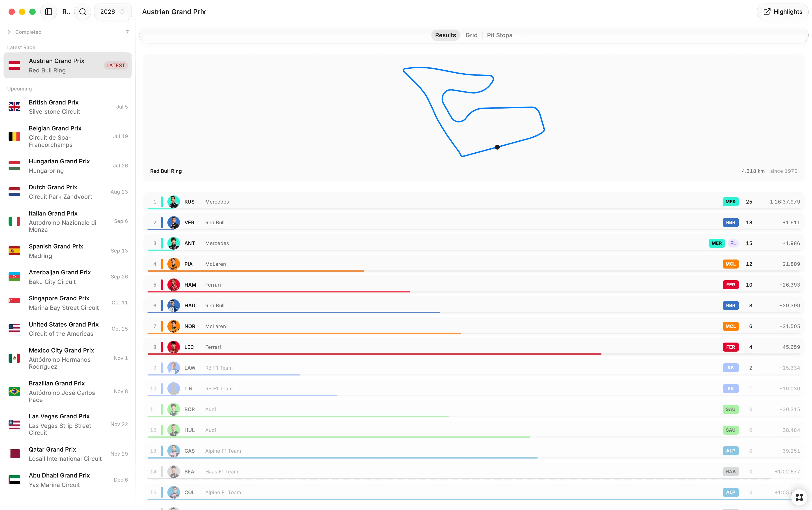
Task: Open Singapore Grand Prix race
Action: pos(68,303)
